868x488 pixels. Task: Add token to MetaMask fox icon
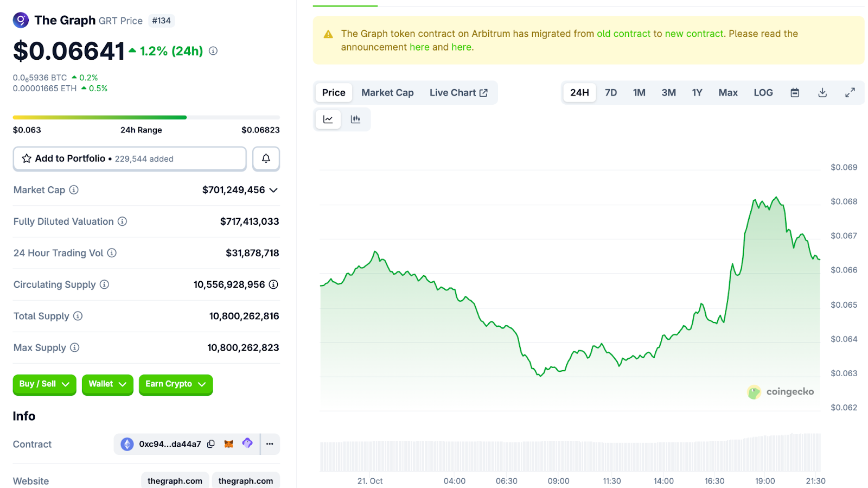coord(229,444)
